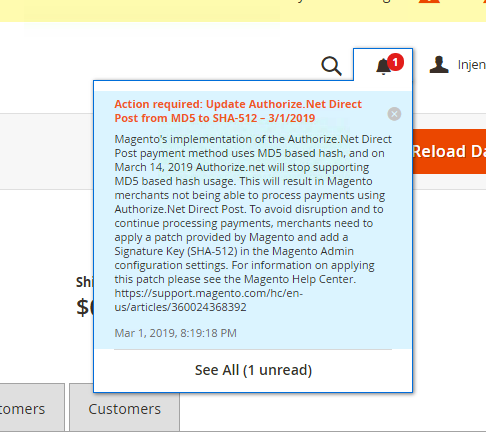Open the Injen account name menu
The height and width of the screenshot is (444, 486).
(x=471, y=65)
